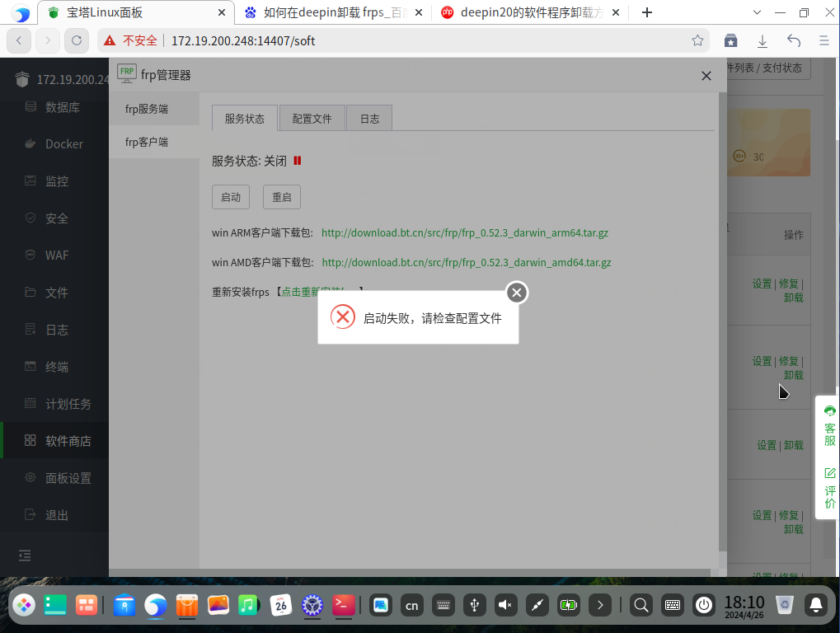Viewport: 840px width, 633px height.
Task: Open a new browser tab
Action: pyautogui.click(x=647, y=12)
